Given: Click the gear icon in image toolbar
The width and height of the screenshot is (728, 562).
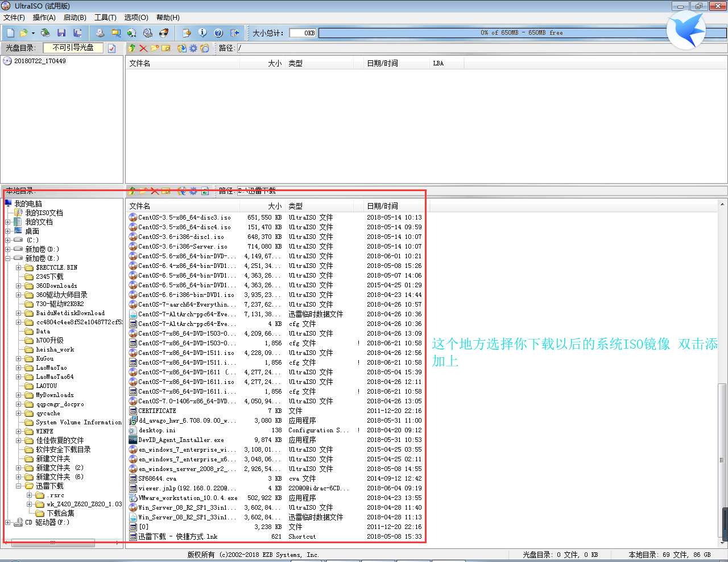Looking at the screenshot, I should (193, 48).
